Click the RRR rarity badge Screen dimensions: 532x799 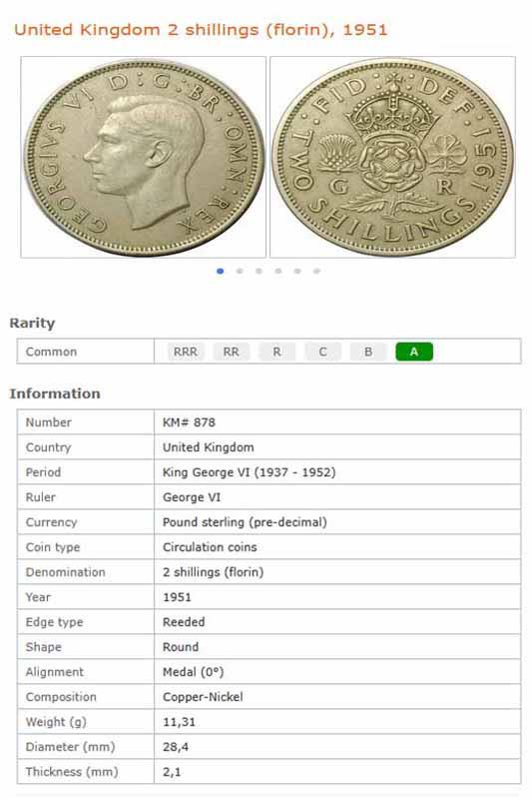tap(186, 352)
